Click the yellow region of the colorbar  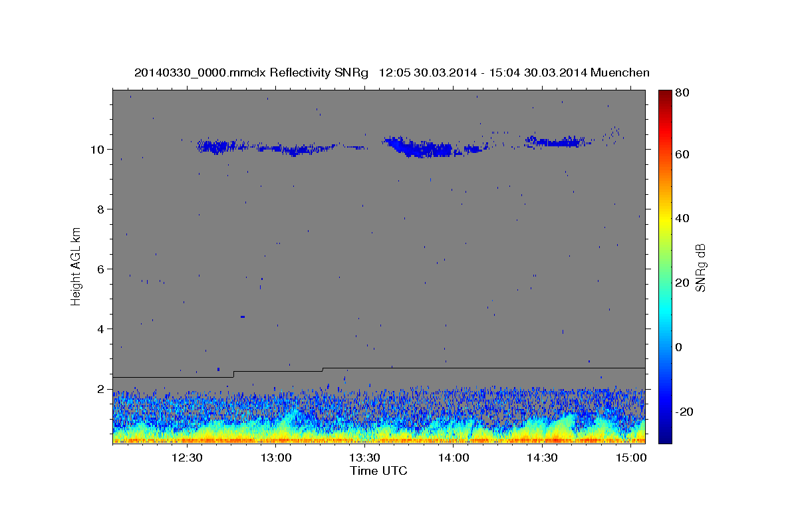(x=664, y=219)
